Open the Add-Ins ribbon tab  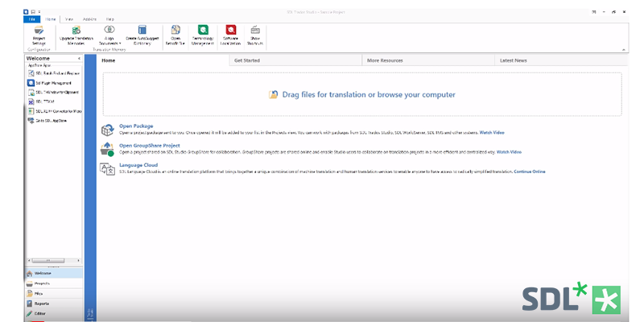pos(89,18)
